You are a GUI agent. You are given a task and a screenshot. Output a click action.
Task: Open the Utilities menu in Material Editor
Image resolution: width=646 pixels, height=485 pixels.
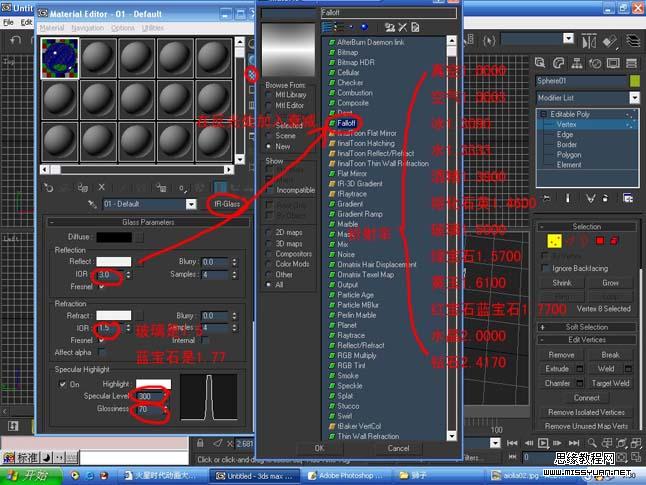coord(153,28)
